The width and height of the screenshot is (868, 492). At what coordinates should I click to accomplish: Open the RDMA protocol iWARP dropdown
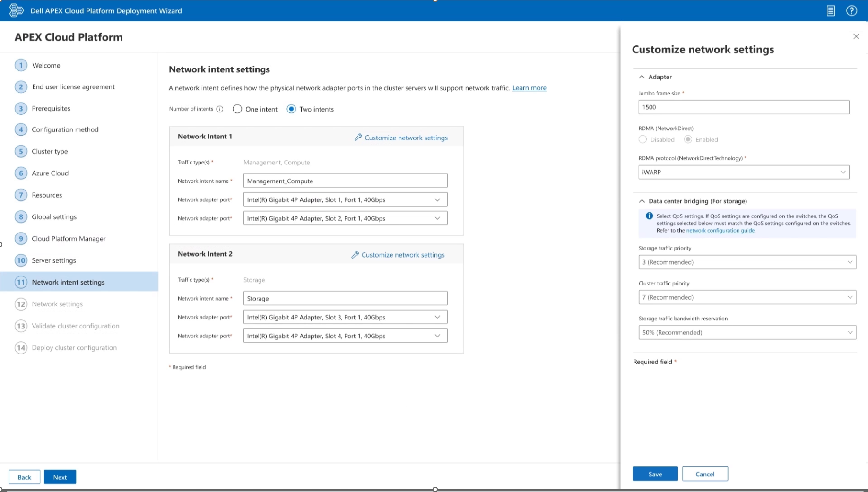(743, 172)
